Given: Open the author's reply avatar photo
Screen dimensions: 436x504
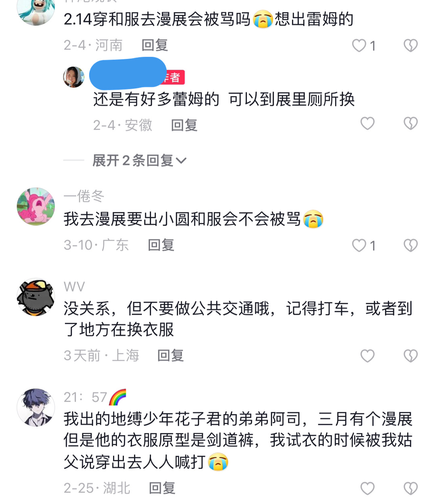Looking at the screenshot, I should click(x=74, y=77).
